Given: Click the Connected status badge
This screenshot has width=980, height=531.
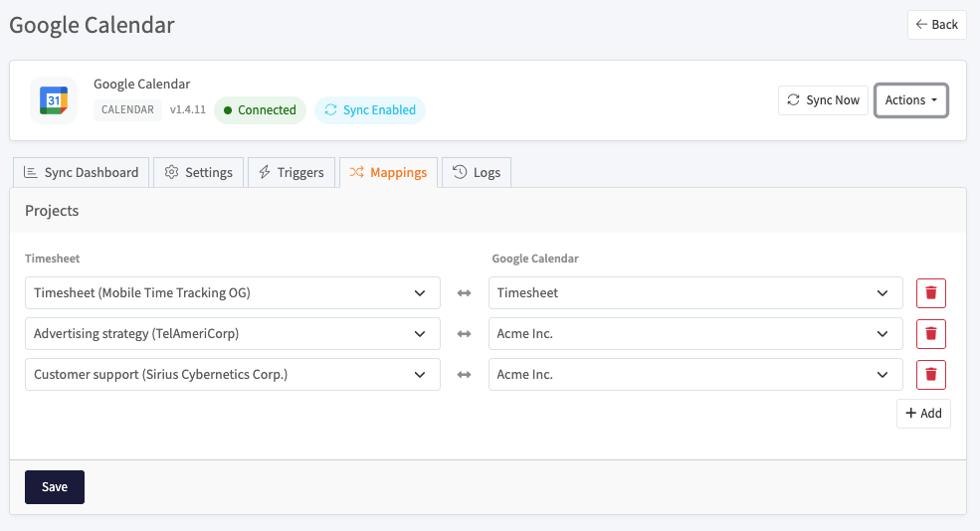Looking at the screenshot, I should coord(260,110).
